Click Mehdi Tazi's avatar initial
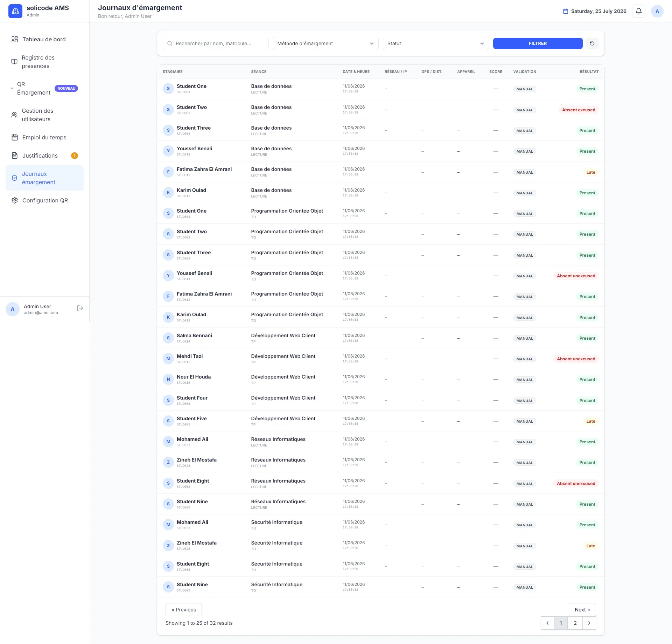672x644 pixels. pos(168,359)
